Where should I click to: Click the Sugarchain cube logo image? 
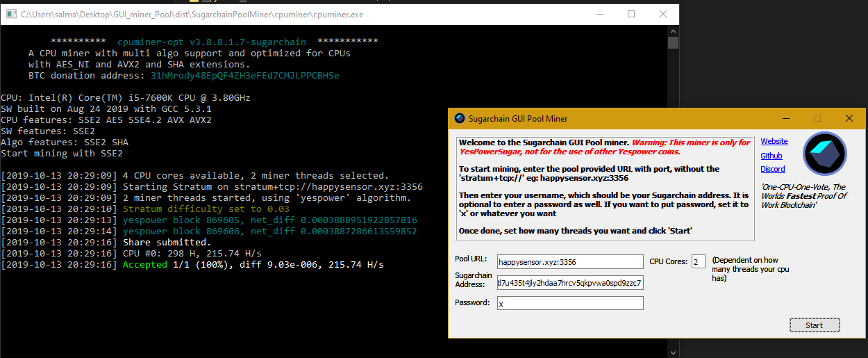point(825,154)
